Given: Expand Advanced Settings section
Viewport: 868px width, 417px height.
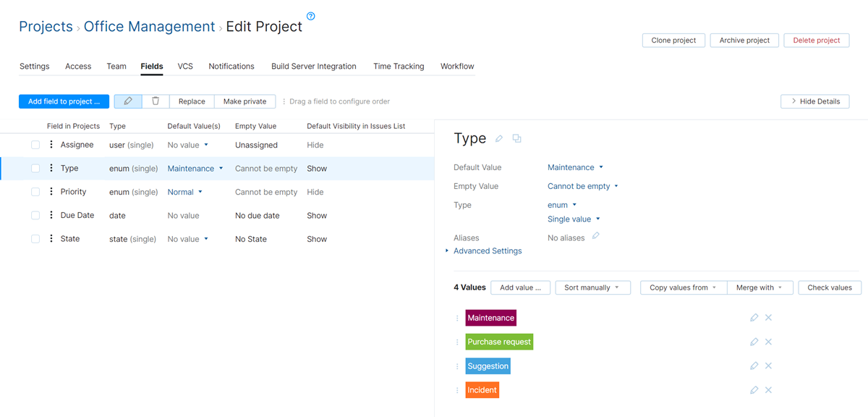Looking at the screenshot, I should coord(487,251).
